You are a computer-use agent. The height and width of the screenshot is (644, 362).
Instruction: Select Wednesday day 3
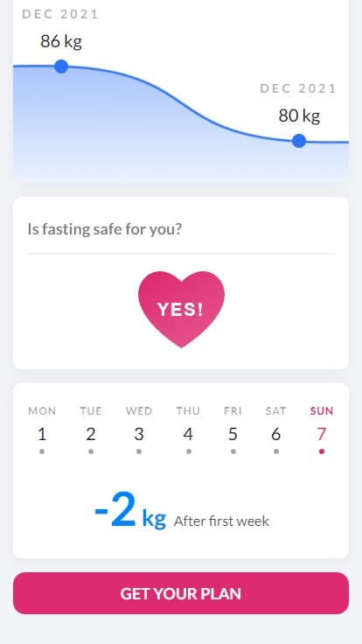tap(139, 430)
